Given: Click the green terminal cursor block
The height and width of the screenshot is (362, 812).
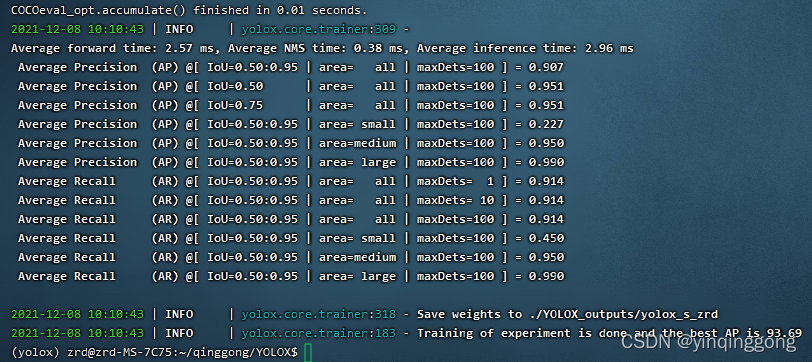Looking at the screenshot, I should click(308, 352).
